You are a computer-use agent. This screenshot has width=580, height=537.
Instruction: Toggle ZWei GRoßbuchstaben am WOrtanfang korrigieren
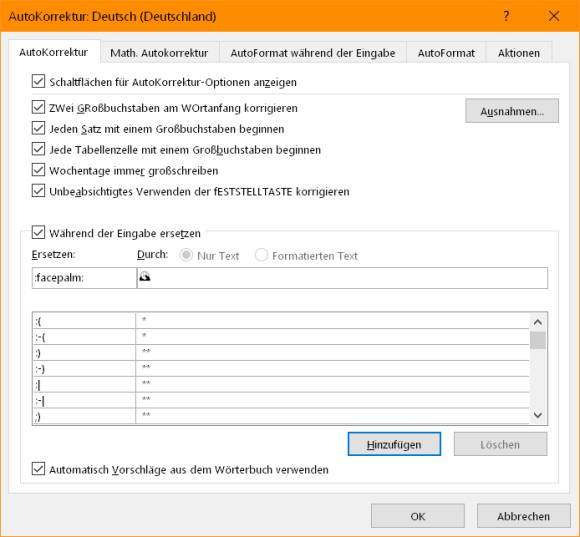point(38,108)
